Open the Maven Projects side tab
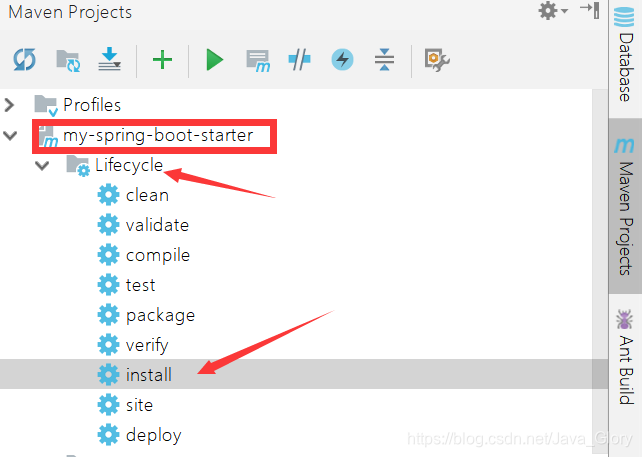This screenshot has height=457, width=642. tap(625, 206)
